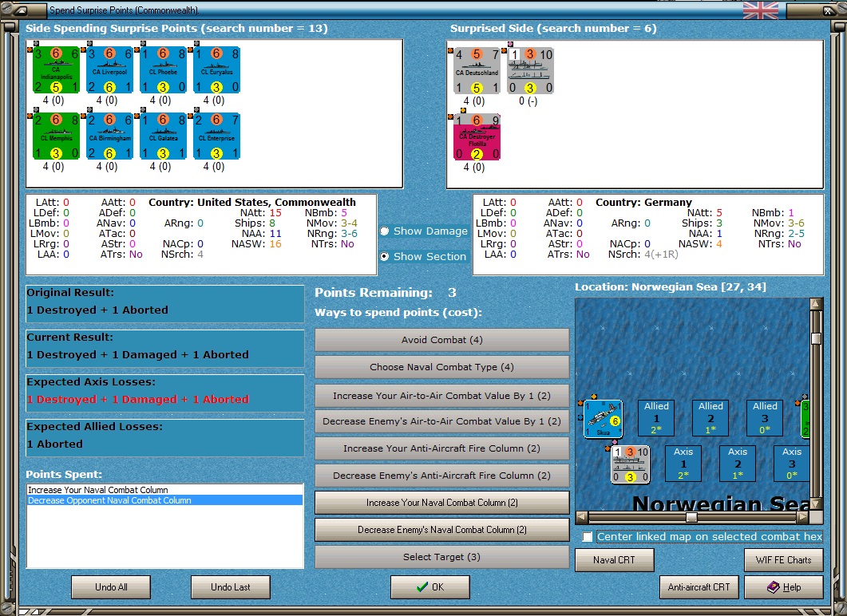Select the CL Enterprise ship counter
Screen dimensions: 847x616
click(x=216, y=136)
